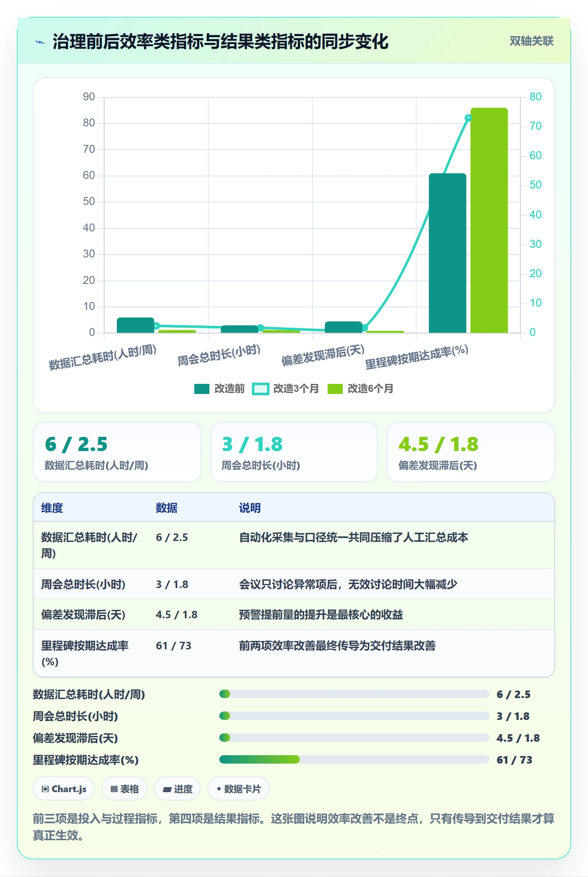Click the 数据 table column header
This screenshot has height=877, width=588.
(x=167, y=508)
